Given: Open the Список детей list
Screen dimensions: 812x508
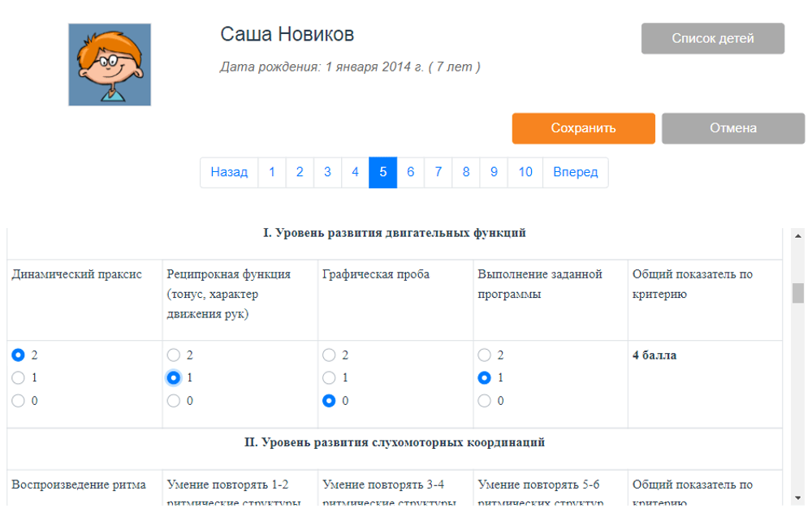Looking at the screenshot, I should click(x=712, y=38).
